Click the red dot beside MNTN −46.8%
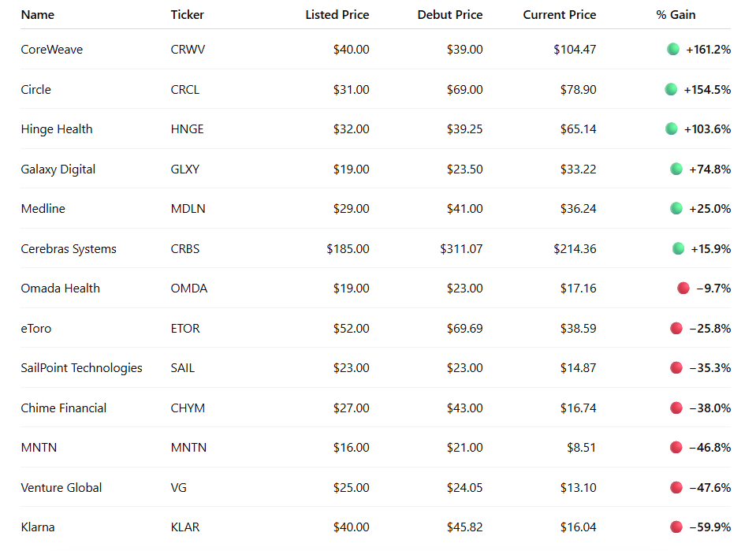The image size is (756, 551). coord(676,448)
